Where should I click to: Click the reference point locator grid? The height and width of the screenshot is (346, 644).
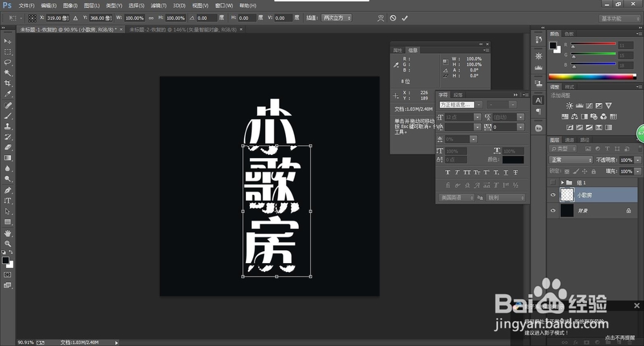tap(32, 18)
